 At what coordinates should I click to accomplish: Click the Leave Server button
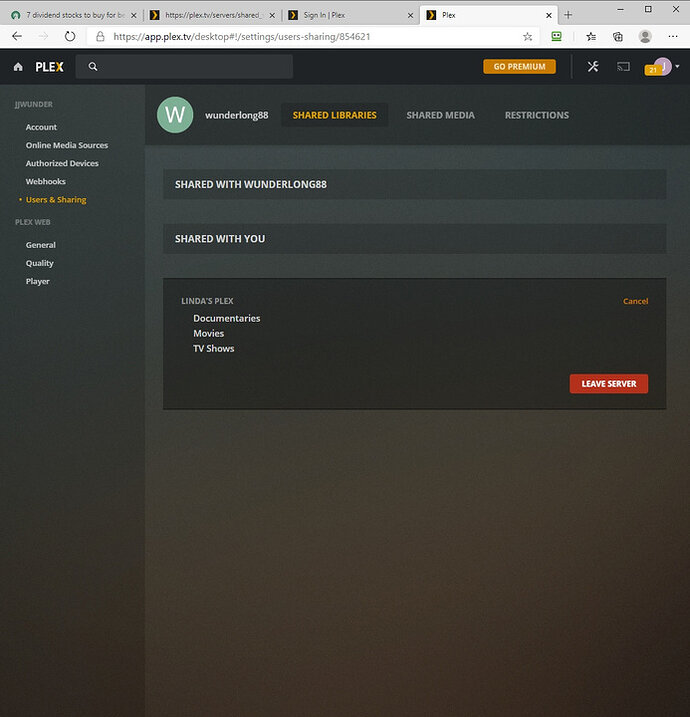pyautogui.click(x=609, y=384)
